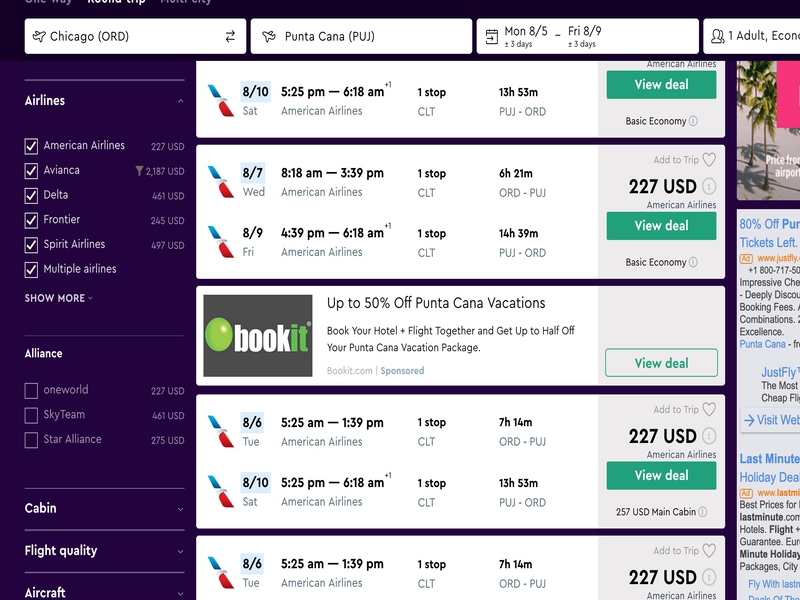Collapse the Airlines filter section
Viewport: 800px width, 600px height.
pyautogui.click(x=181, y=101)
